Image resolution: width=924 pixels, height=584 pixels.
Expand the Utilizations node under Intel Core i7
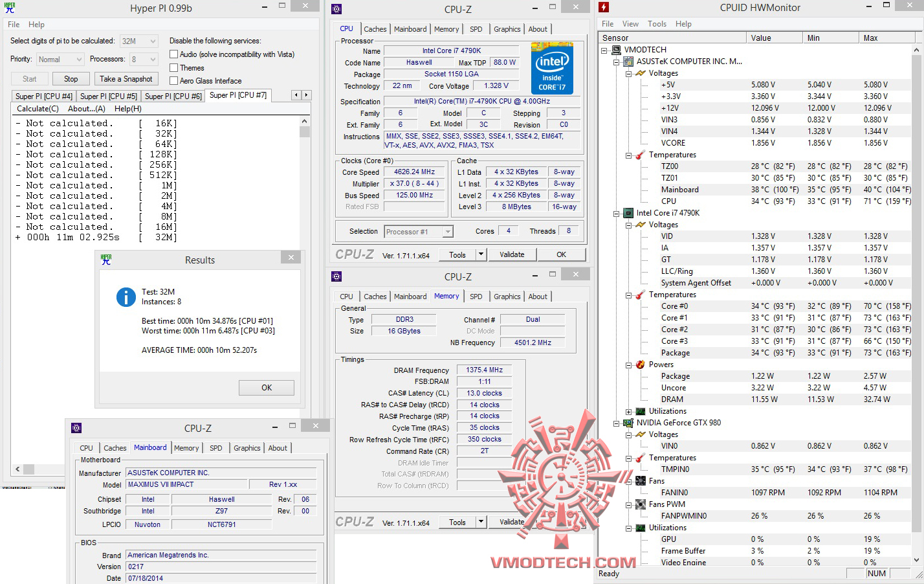point(628,411)
